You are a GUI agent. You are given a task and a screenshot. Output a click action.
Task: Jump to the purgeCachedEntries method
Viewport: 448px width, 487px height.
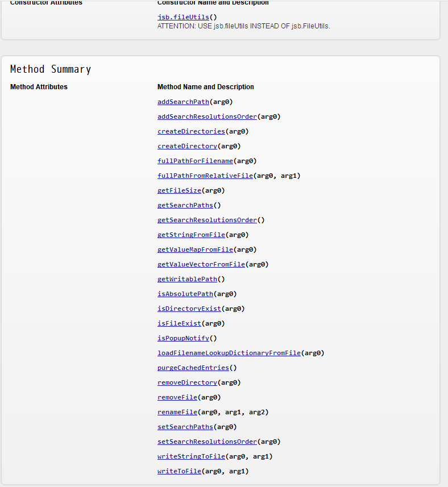[193, 368]
